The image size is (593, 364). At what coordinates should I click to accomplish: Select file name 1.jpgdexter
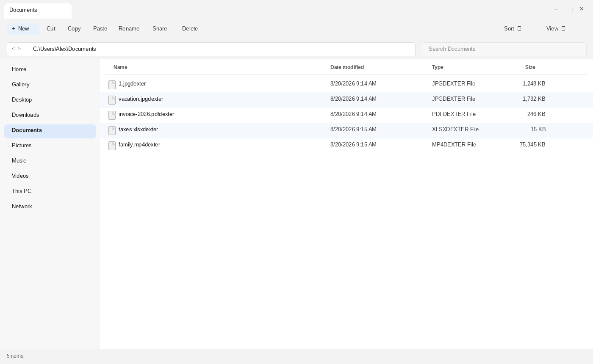tap(132, 84)
